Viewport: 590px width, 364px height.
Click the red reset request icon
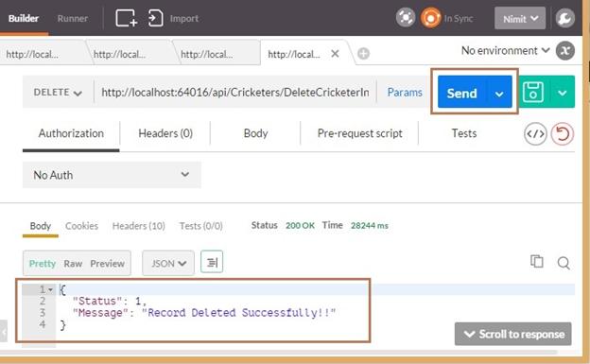click(563, 133)
